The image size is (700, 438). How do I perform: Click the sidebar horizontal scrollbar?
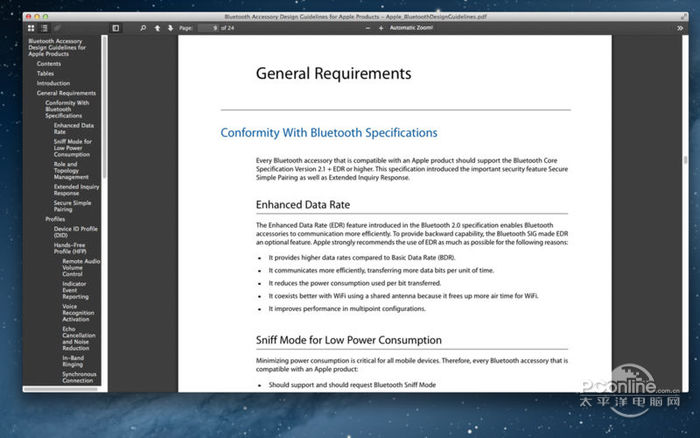click(61, 389)
